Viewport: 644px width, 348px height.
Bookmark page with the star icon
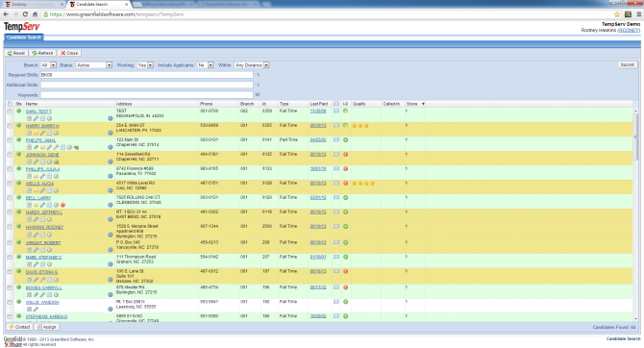click(617, 14)
